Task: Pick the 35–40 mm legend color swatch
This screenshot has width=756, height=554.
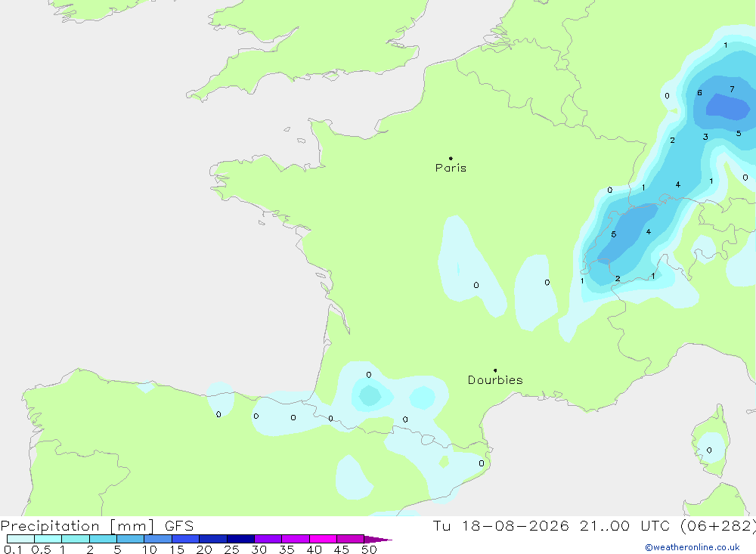Action: pyautogui.click(x=296, y=539)
